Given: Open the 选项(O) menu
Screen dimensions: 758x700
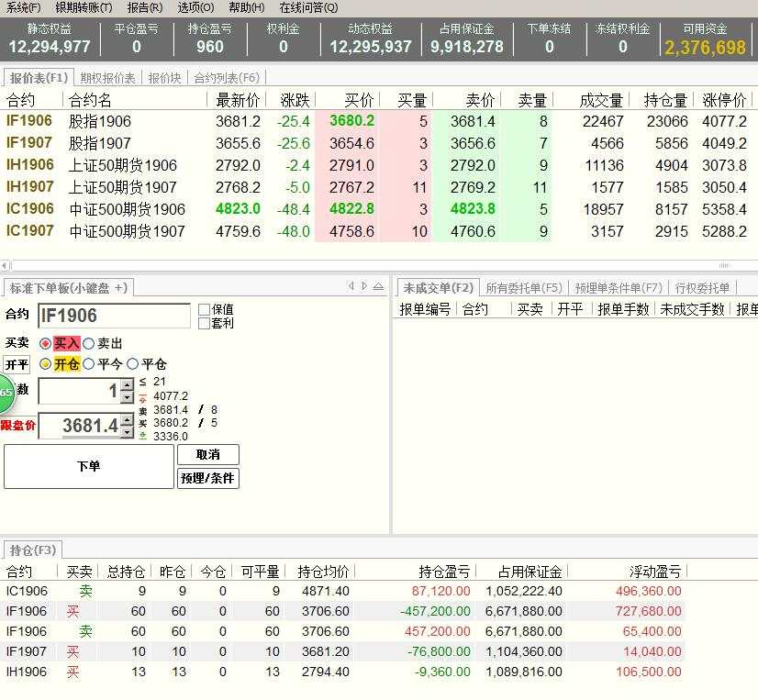Looking at the screenshot, I should point(195,7).
